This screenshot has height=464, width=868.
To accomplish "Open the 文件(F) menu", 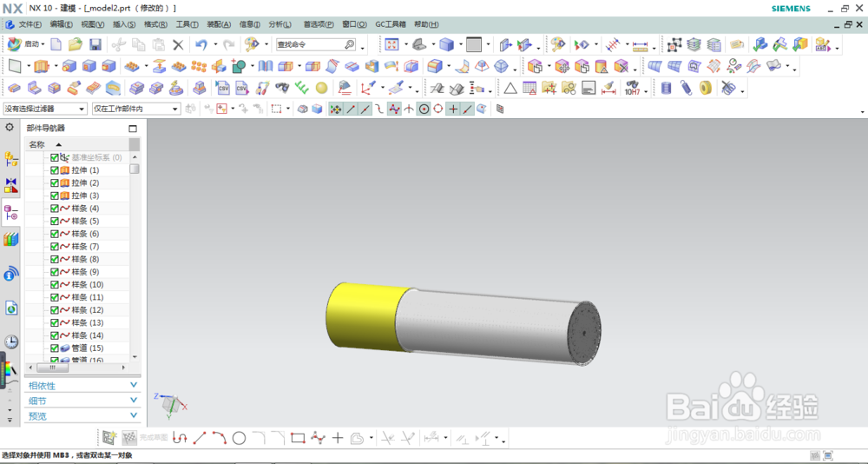I will [x=30, y=24].
